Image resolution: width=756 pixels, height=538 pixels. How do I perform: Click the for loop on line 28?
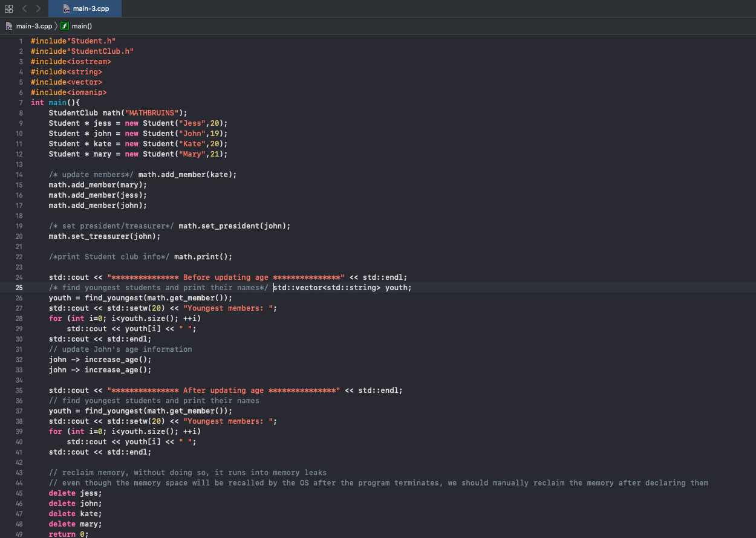tap(125, 319)
